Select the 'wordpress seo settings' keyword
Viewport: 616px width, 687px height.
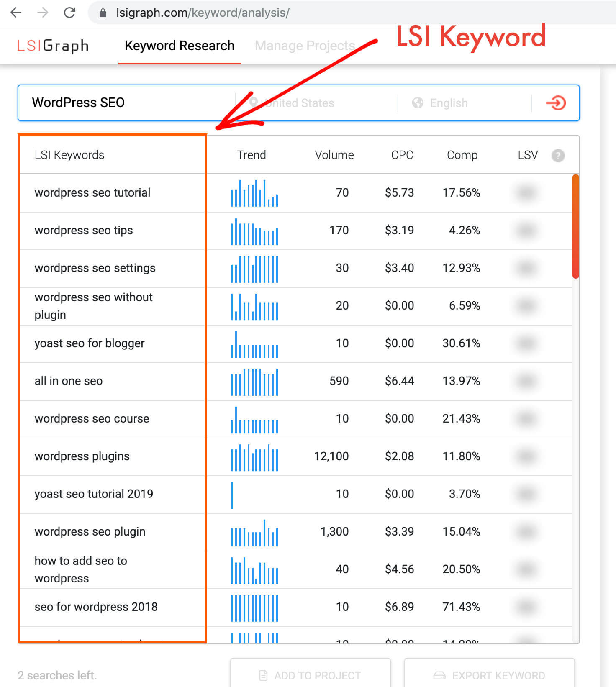(x=95, y=268)
